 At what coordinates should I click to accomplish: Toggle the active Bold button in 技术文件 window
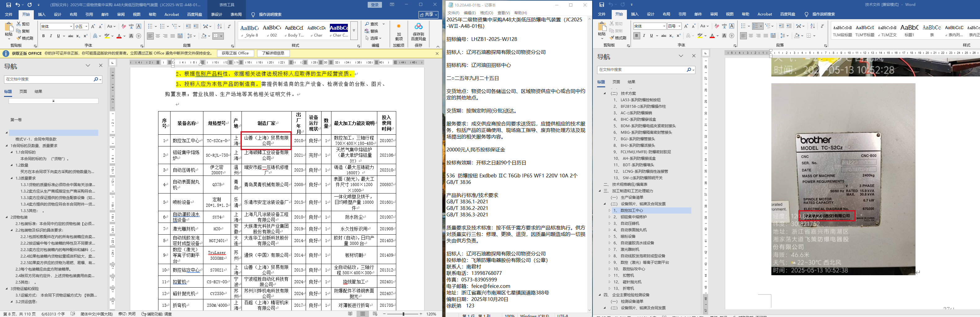(x=636, y=36)
